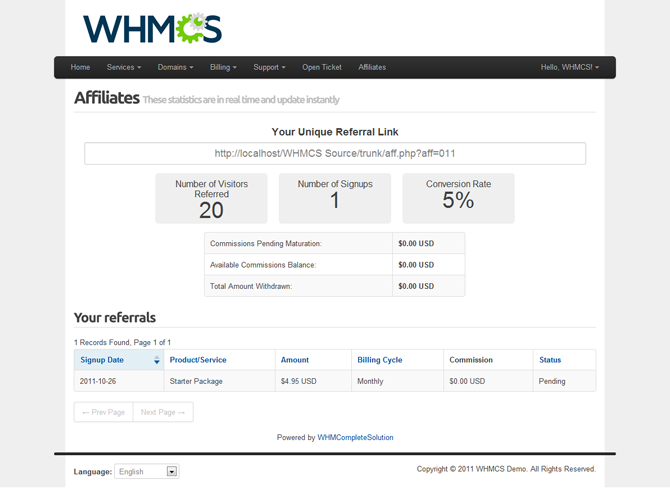The height and width of the screenshot is (488, 670).
Task: Sort referrals by Product/Service
Action: click(x=198, y=360)
